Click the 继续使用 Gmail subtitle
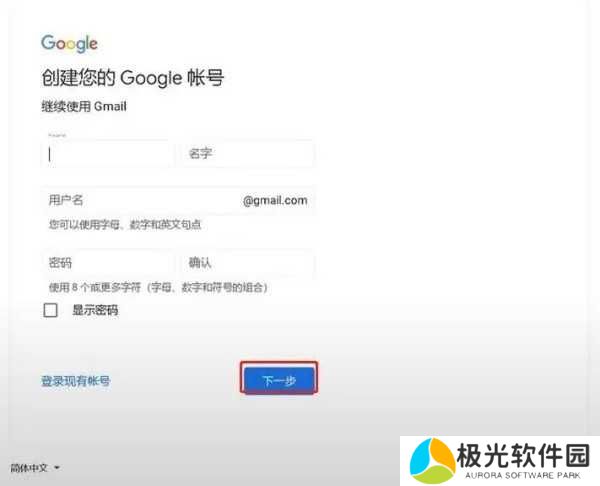 coord(84,106)
